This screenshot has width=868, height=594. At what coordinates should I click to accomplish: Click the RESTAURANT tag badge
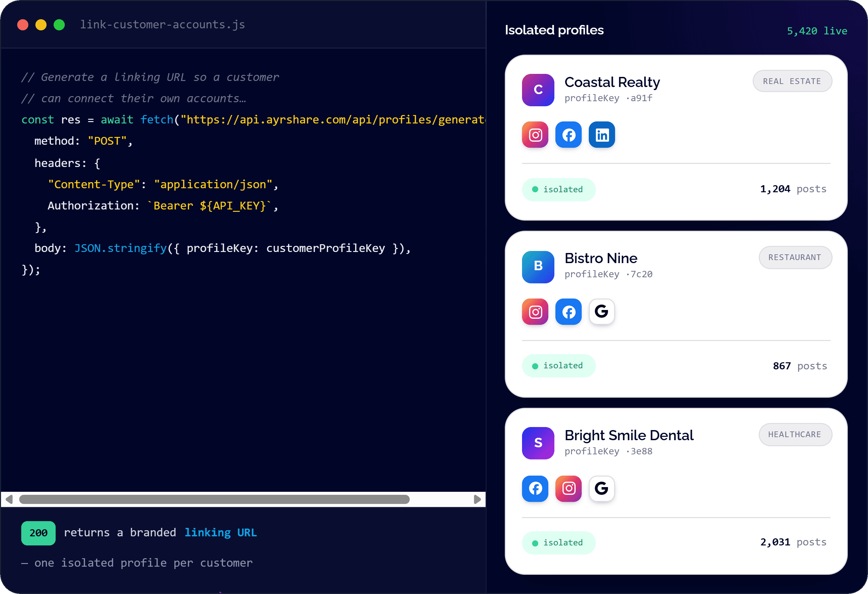pos(795,257)
